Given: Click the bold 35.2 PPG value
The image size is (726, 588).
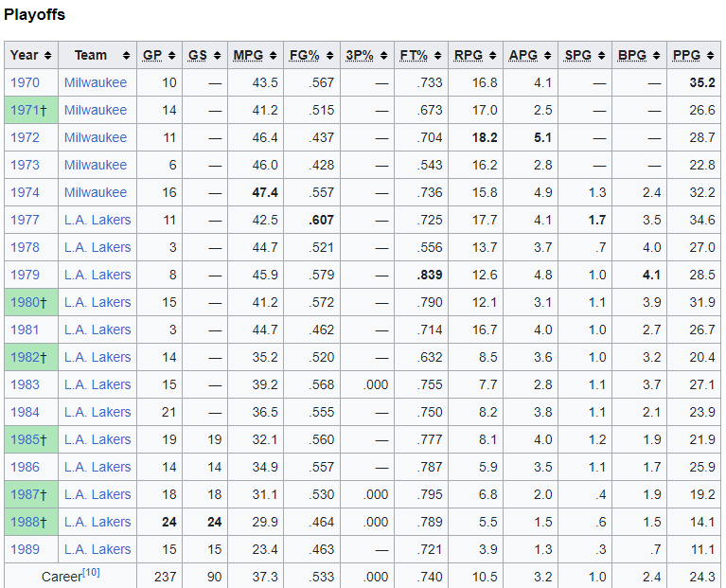Looking at the screenshot, I should [702, 83].
